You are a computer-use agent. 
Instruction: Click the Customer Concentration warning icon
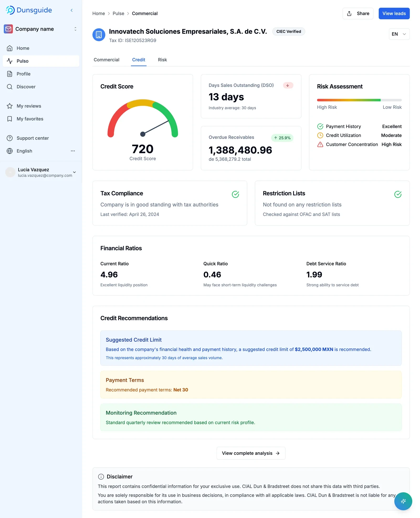tap(320, 144)
